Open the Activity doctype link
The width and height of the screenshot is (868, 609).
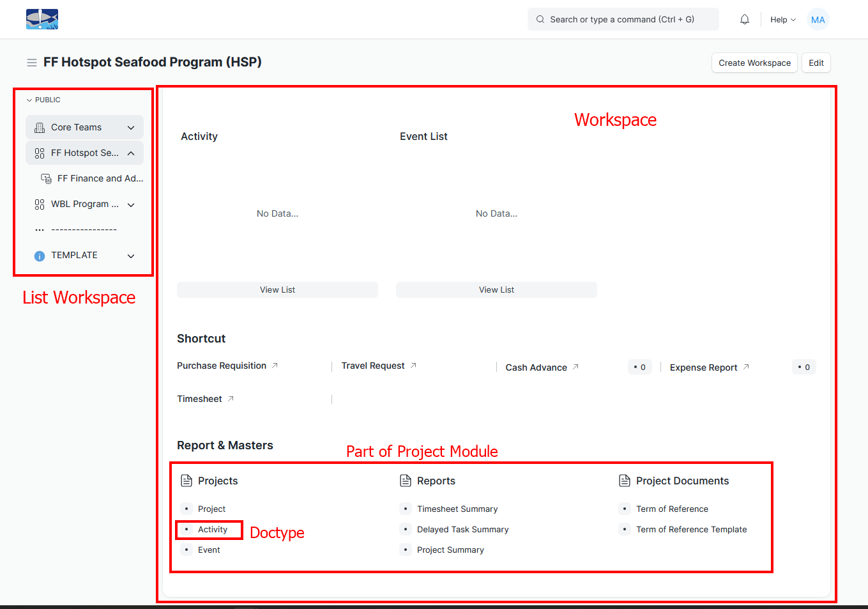(213, 530)
